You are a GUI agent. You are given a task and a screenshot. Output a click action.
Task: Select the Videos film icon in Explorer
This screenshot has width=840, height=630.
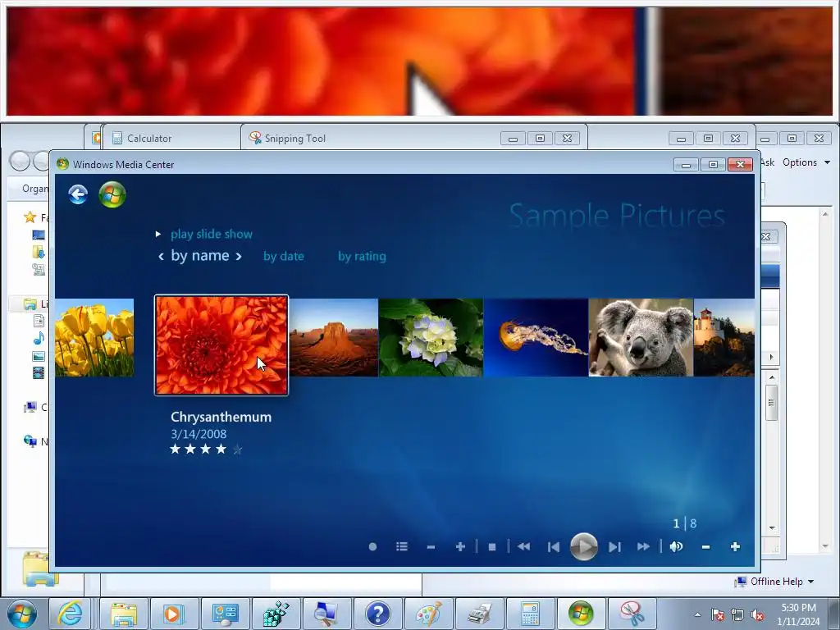(x=39, y=373)
